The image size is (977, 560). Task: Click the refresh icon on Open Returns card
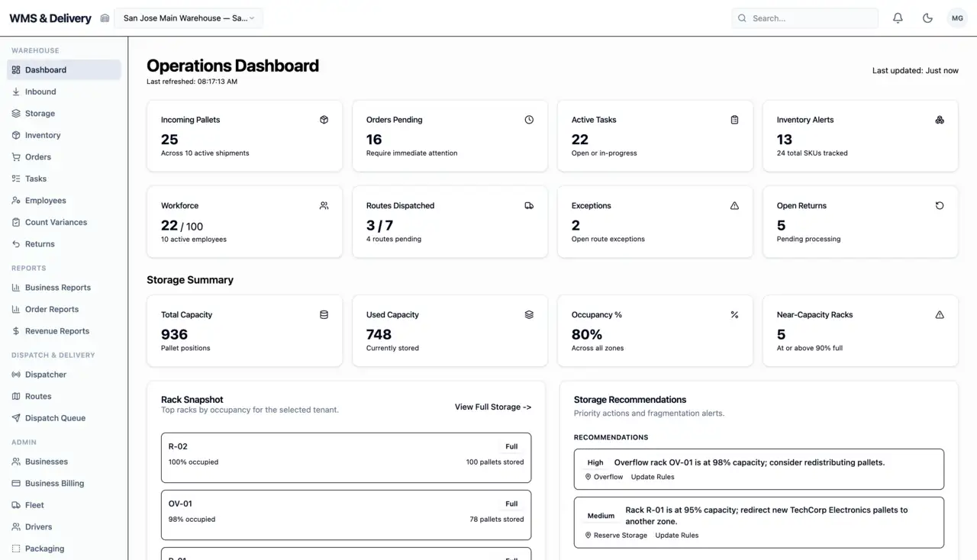coord(940,205)
